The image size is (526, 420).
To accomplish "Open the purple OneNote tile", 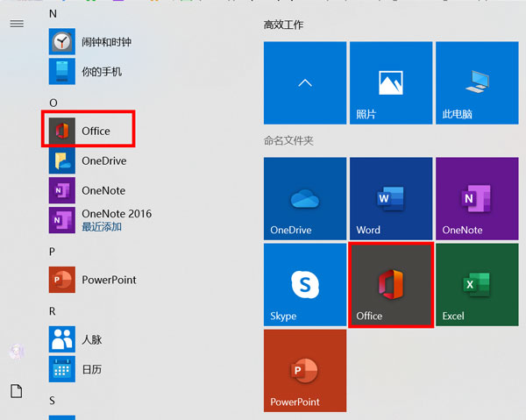I will (477, 198).
